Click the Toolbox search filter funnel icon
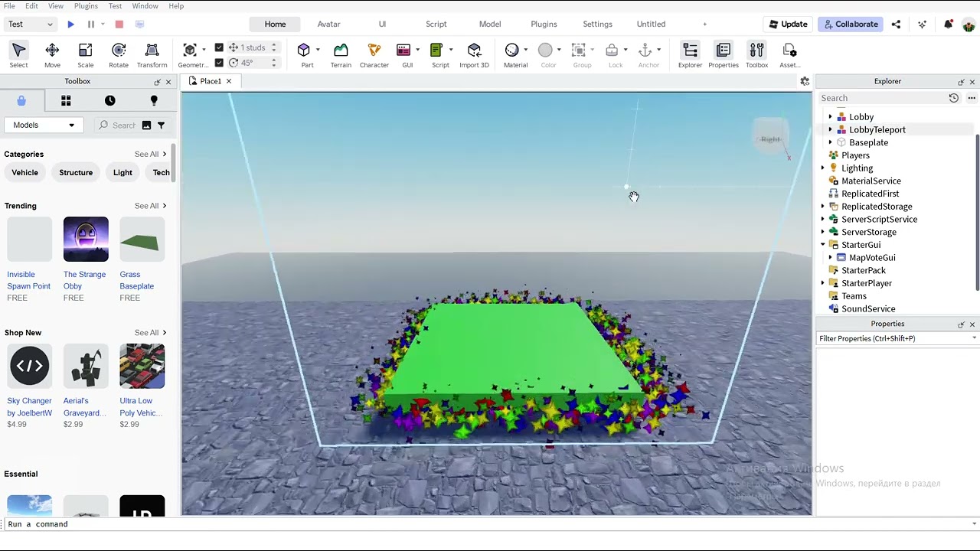 (161, 126)
